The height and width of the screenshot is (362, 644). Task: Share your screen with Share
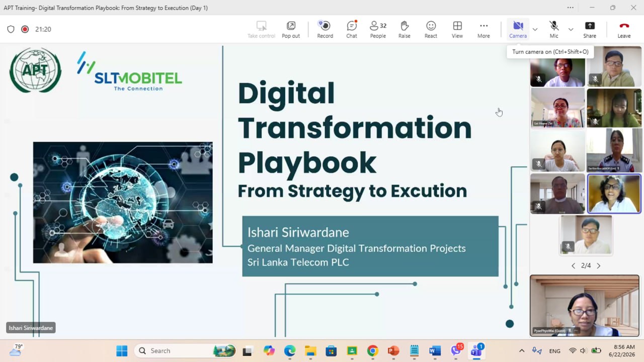pos(590,29)
